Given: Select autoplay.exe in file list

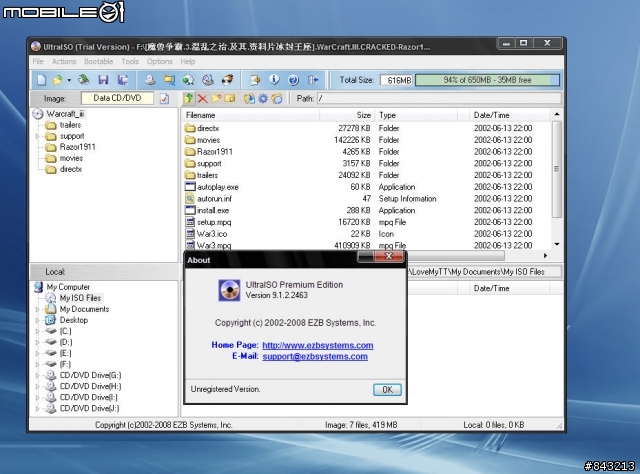Looking at the screenshot, I should pos(218,187).
